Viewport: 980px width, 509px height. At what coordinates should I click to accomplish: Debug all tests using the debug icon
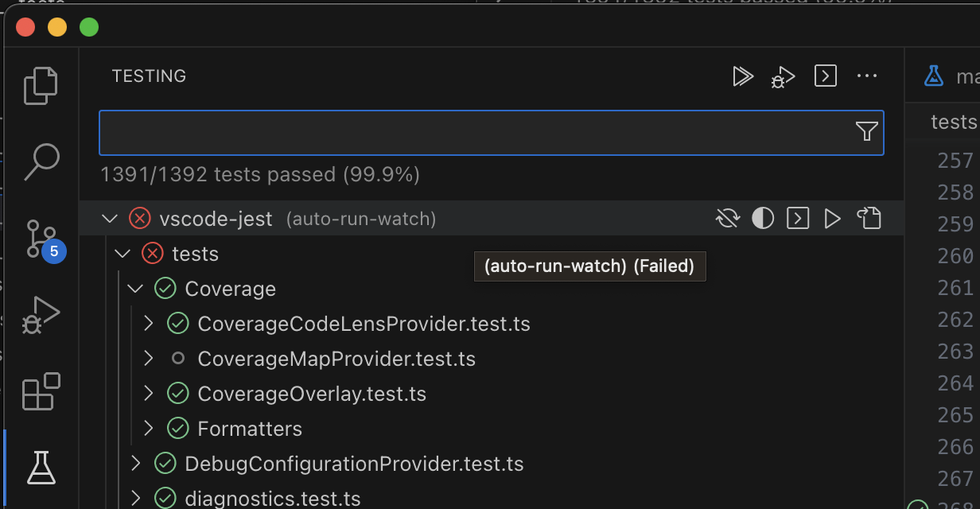pyautogui.click(x=783, y=76)
